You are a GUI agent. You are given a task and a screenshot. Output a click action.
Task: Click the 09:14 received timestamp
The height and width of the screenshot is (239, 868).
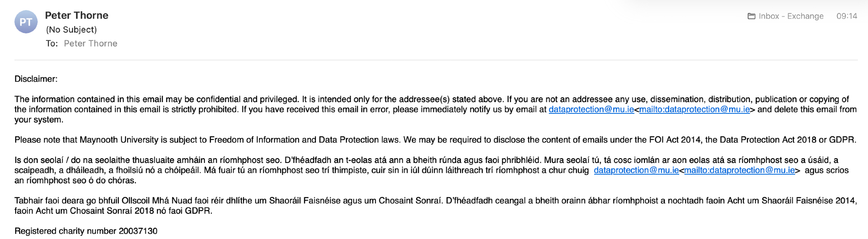pos(846,16)
